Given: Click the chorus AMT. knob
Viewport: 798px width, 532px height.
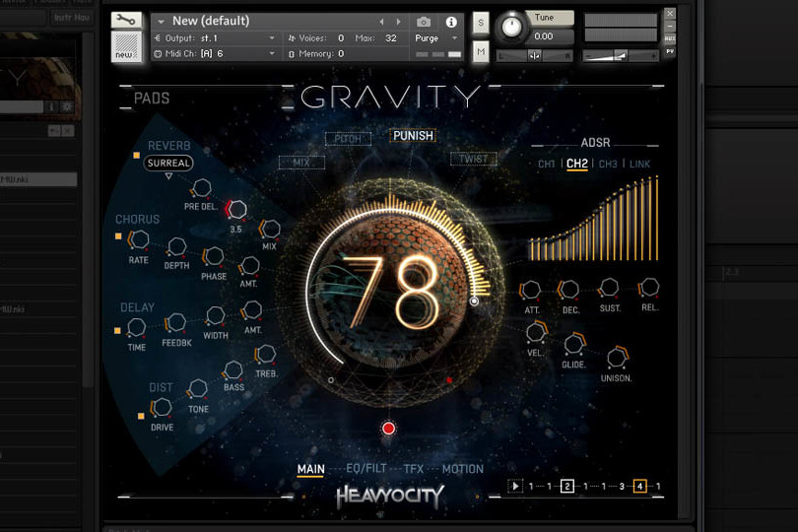Looking at the screenshot, I should pyautogui.click(x=249, y=265).
